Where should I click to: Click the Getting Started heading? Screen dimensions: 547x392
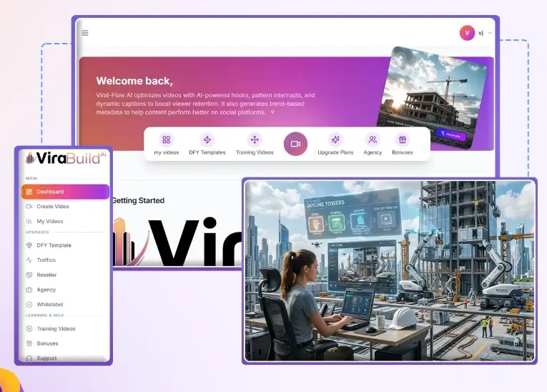tap(139, 201)
